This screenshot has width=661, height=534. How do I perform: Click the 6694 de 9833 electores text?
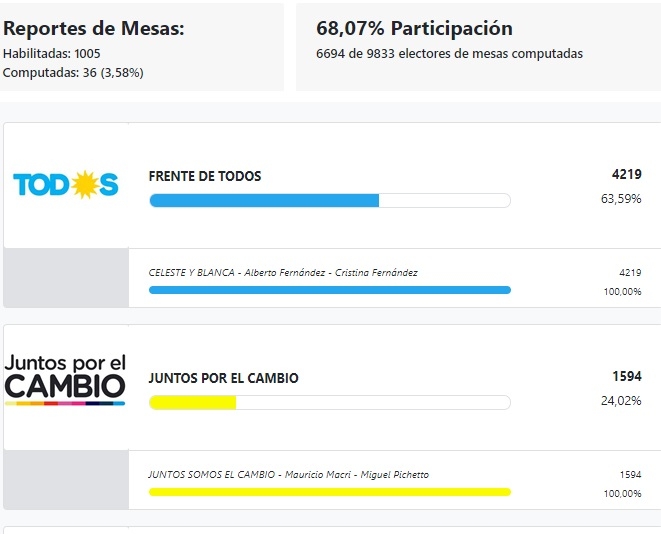click(x=449, y=54)
